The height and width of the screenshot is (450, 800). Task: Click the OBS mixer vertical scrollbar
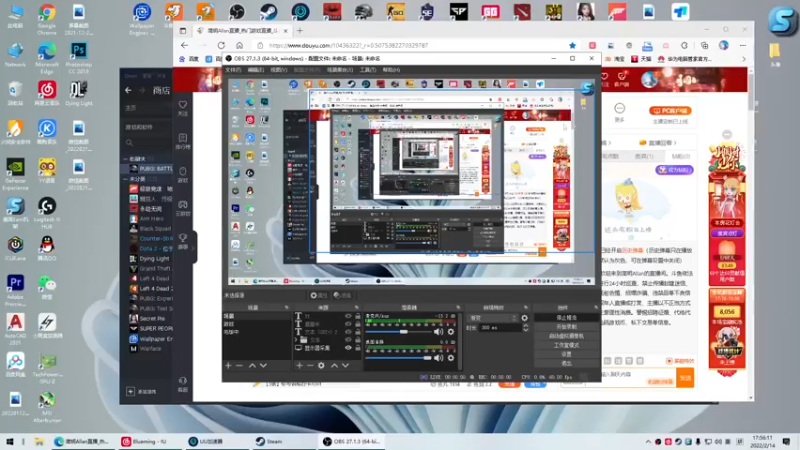pos(460,339)
